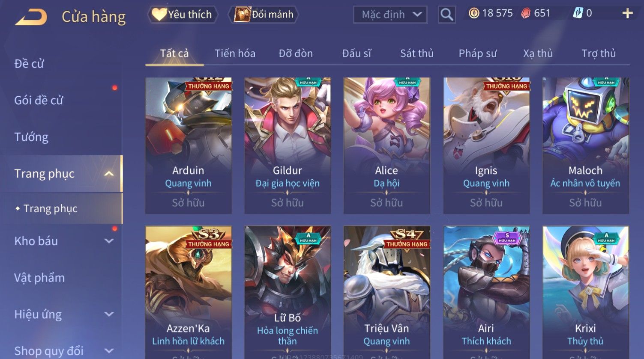Click the gold coin balance icon
Viewport: 644px width, 359px height.
474,14
